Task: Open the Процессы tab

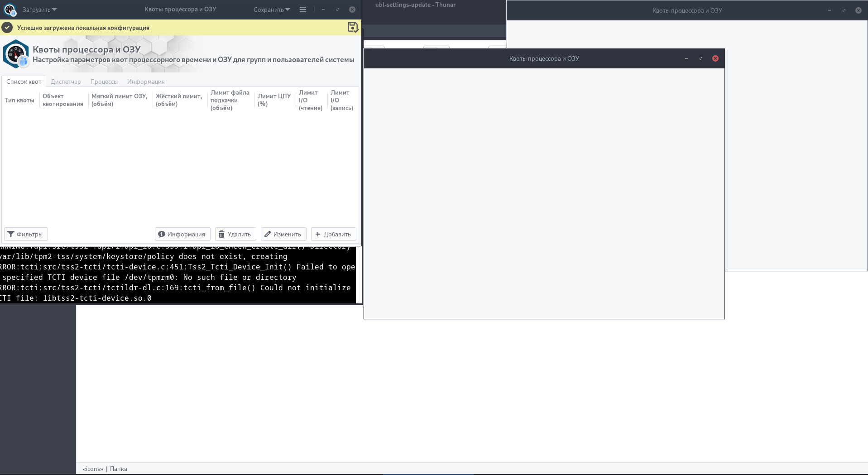Action: click(104, 82)
